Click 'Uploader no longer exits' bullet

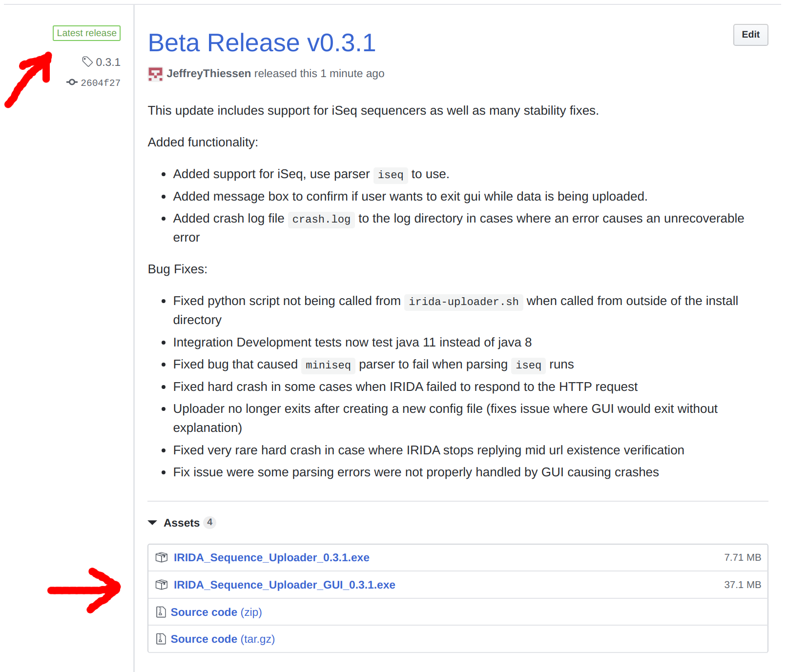pyautogui.click(x=445, y=418)
